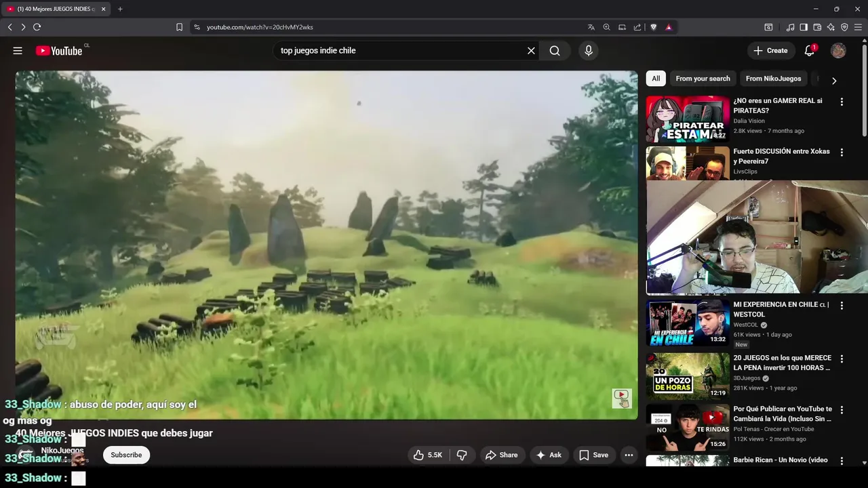Screen dimensions: 868x488
Task: Open the Xokas y Peereira7 video thumbnail
Action: [x=688, y=163]
